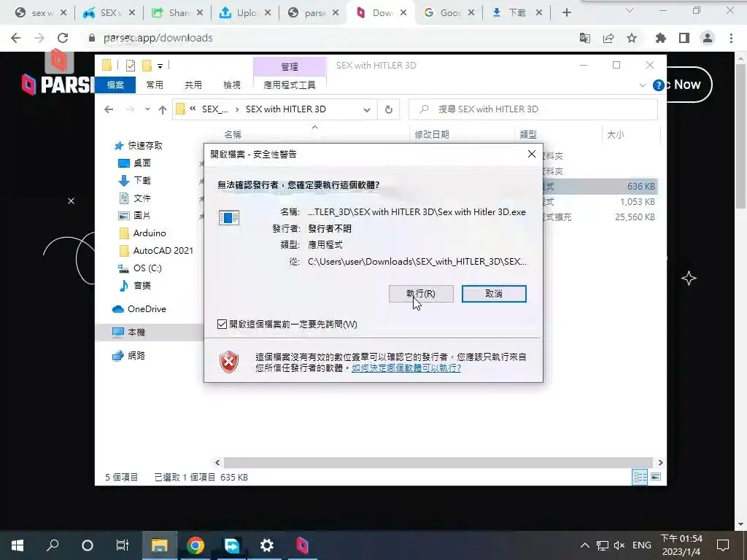Open Chrome profile avatar

coord(708,38)
